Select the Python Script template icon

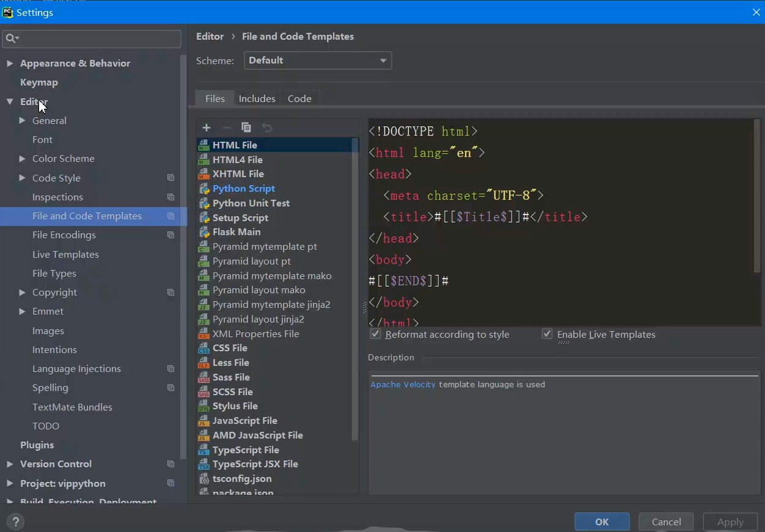click(204, 189)
